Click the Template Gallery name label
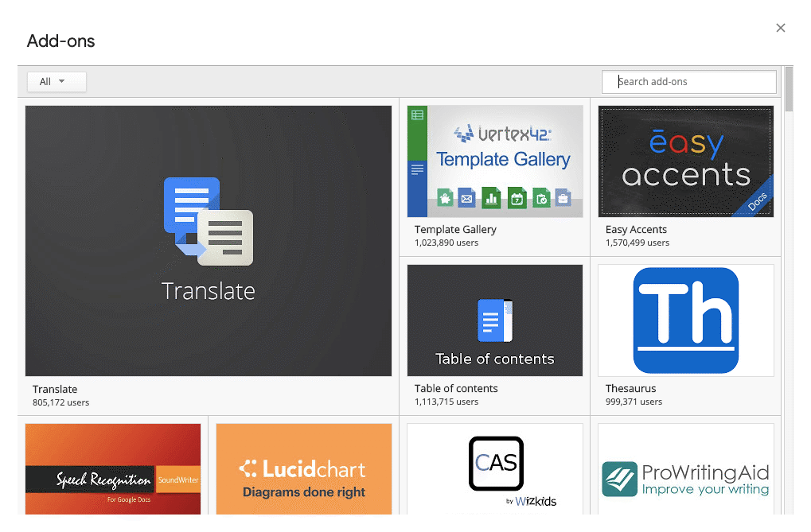Screen dimensions: 811x532 (x=455, y=230)
